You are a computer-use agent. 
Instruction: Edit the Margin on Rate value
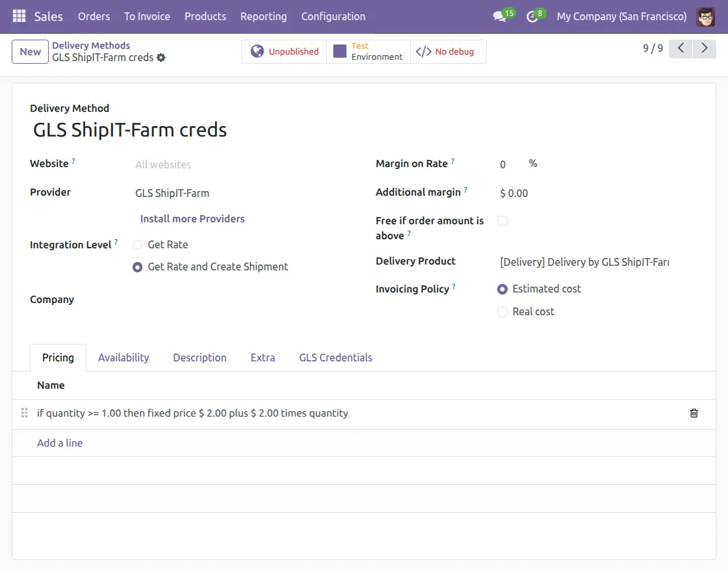(510, 164)
